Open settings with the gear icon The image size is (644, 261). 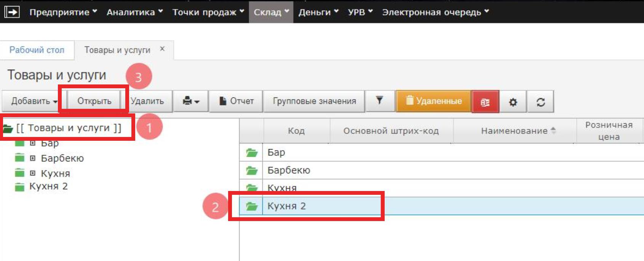coord(513,102)
